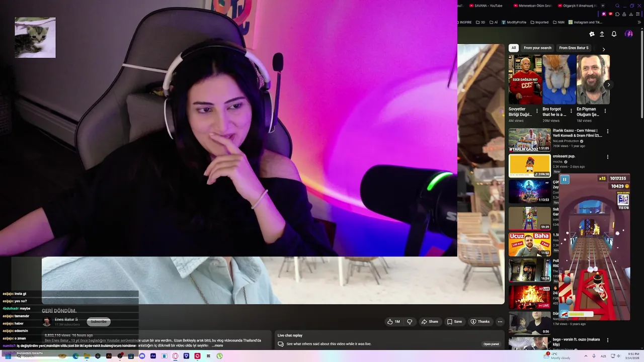Open the AI bookmarks folder
The height and width of the screenshot is (362, 644).
pos(494,22)
